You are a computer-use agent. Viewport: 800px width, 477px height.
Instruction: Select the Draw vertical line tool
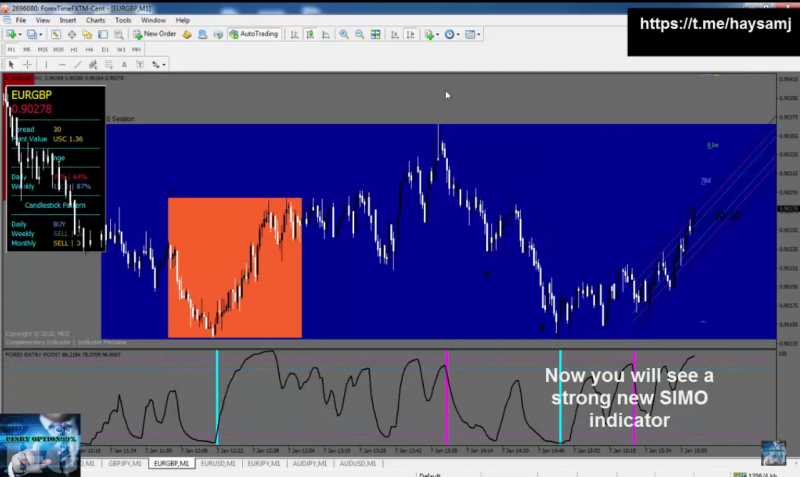tap(46, 64)
